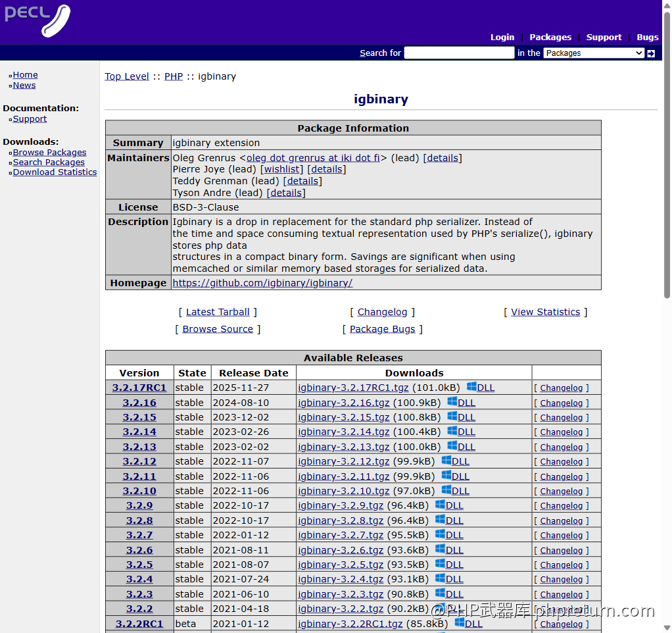The height and width of the screenshot is (633, 672).
Task: Open Browse Source link
Action: click(x=218, y=329)
